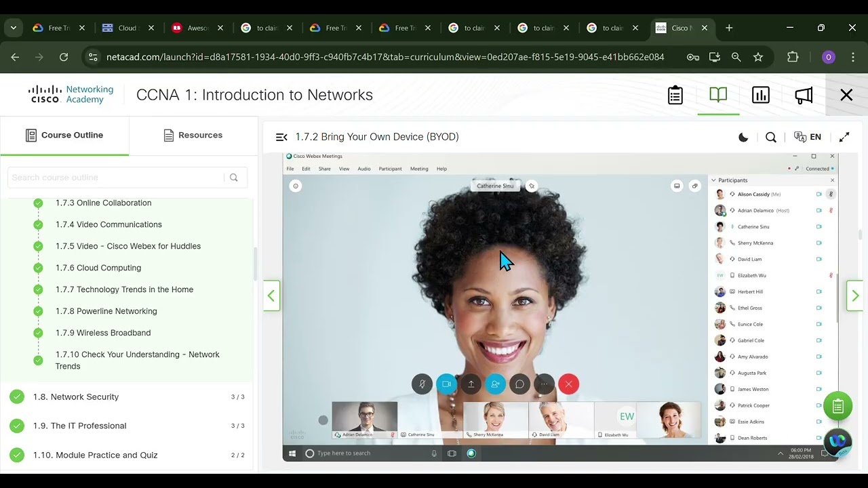Expand content to fullscreen
Image resolution: width=868 pixels, height=488 pixels.
[x=844, y=137]
